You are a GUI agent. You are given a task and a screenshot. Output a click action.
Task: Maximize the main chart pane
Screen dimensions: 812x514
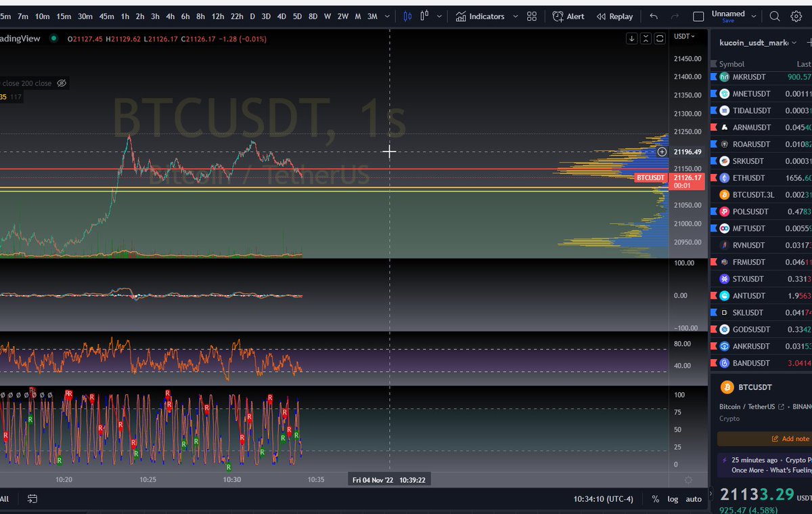tap(660, 39)
